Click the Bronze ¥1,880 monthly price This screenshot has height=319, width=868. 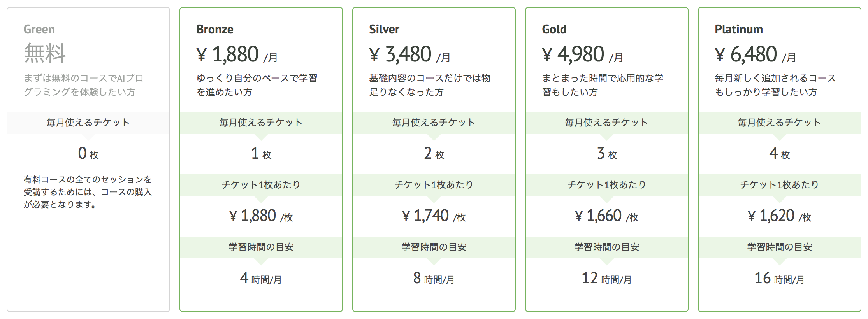(237, 54)
